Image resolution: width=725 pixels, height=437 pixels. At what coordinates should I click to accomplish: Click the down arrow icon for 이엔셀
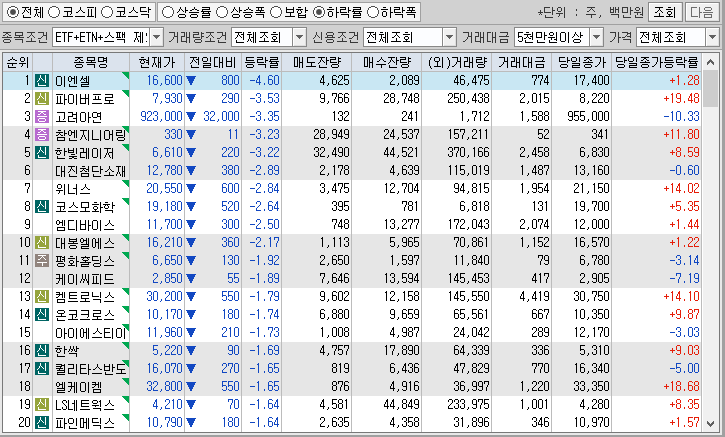(191, 81)
